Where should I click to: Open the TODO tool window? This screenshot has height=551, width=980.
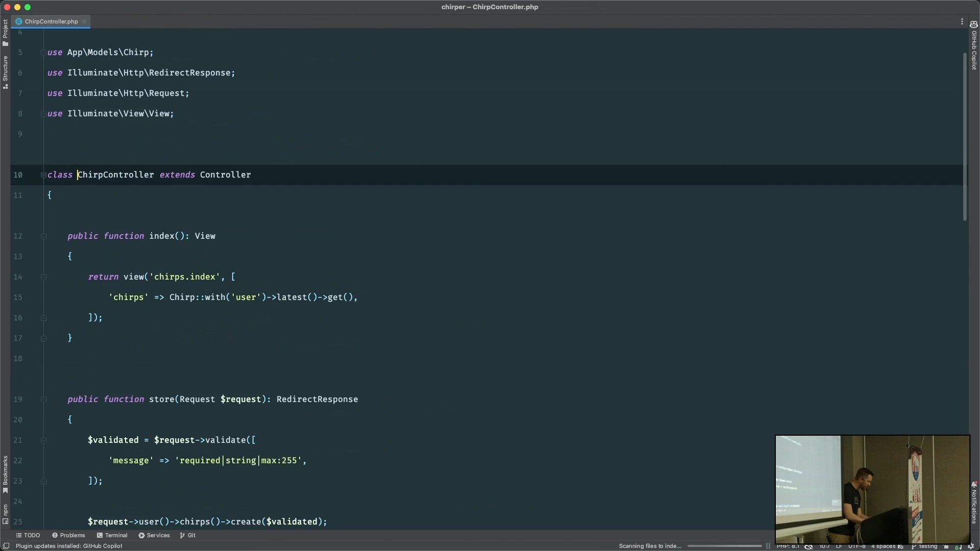[28, 535]
